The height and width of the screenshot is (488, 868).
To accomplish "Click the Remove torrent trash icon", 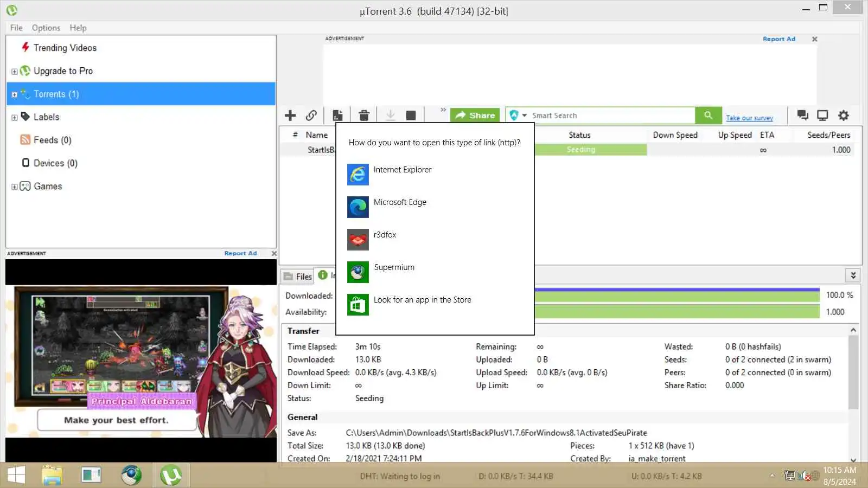I will 364,115.
